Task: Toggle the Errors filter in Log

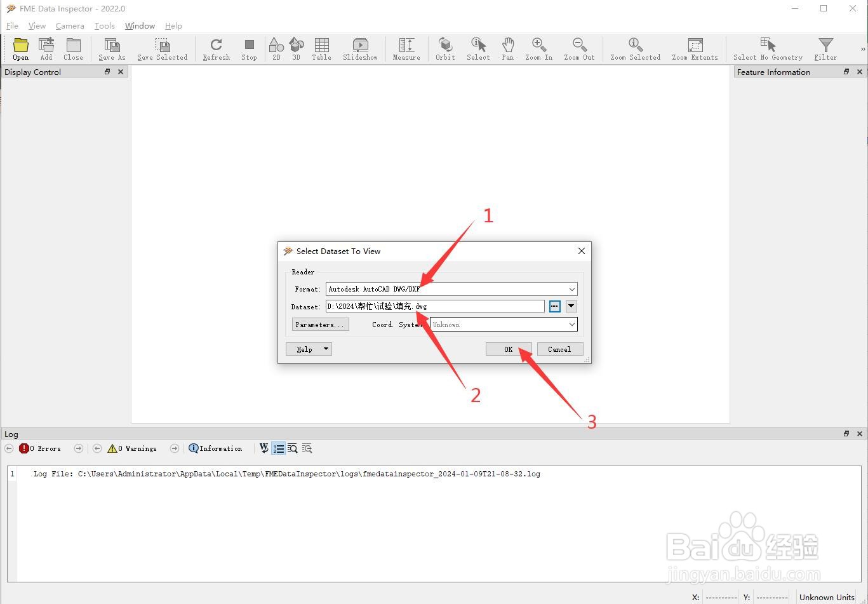Action: tap(41, 448)
